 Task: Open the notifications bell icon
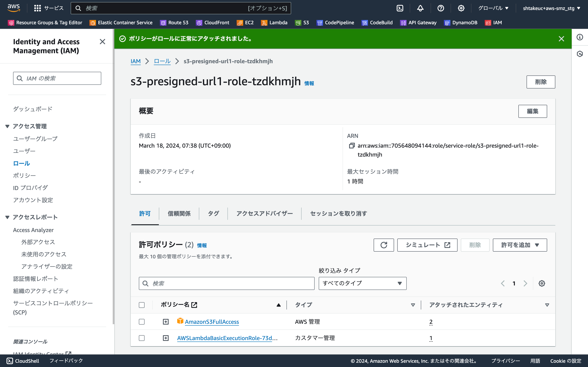420,8
